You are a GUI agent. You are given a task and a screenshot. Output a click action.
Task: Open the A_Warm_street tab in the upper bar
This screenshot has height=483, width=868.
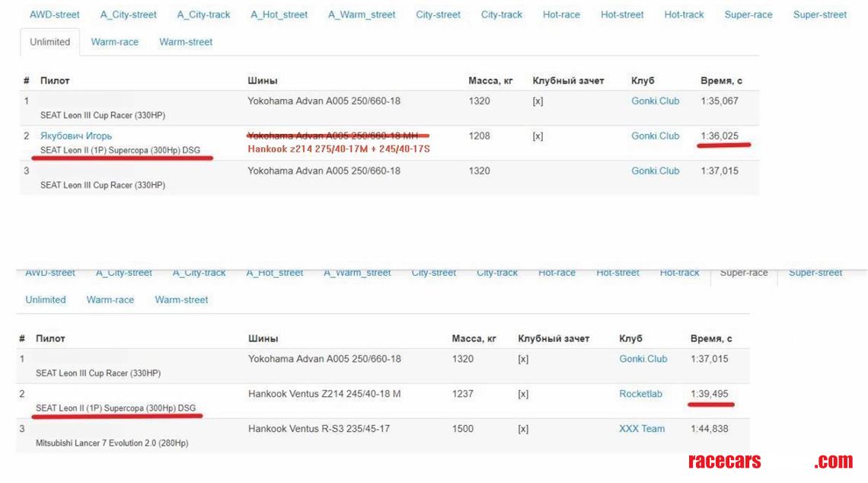[x=362, y=14]
